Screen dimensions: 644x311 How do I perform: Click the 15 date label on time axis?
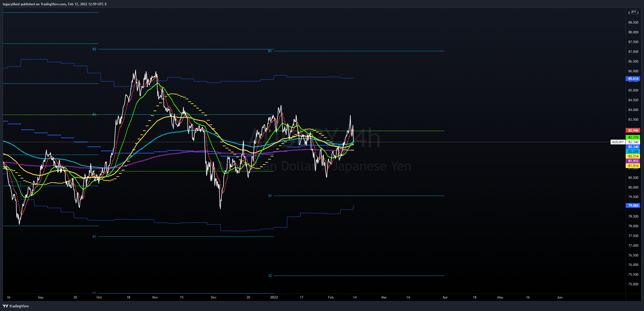coord(182,297)
